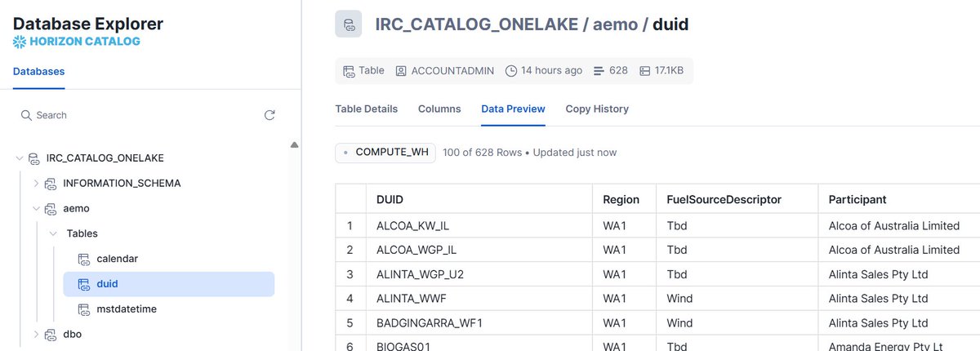Select the Databases tab in the sidebar
This screenshot has height=351, width=980.
pos(39,72)
